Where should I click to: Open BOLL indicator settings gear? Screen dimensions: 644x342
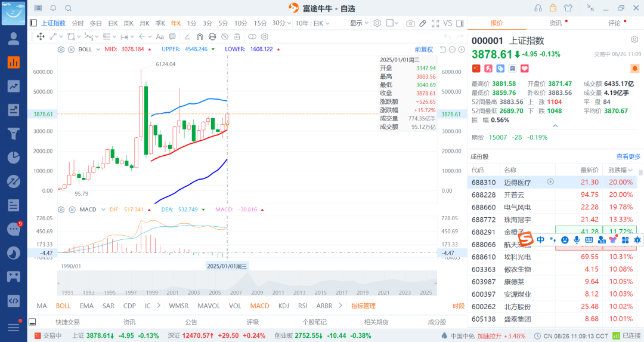(61, 50)
